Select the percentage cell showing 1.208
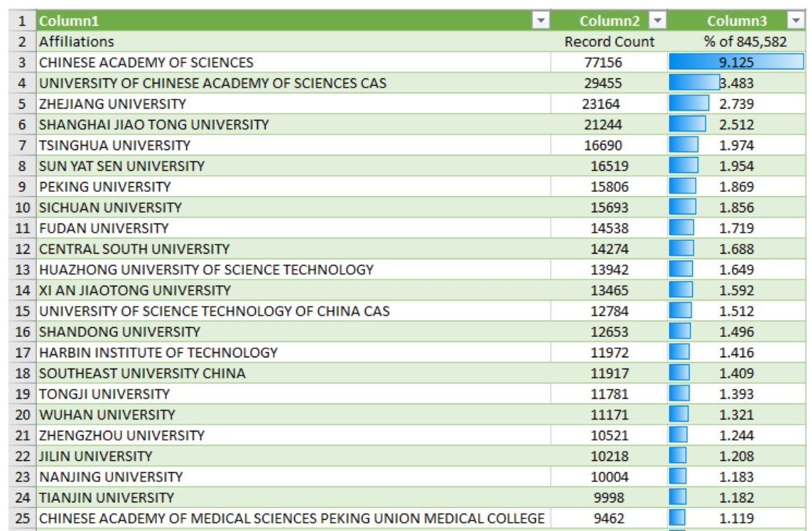Viewport: 812px width, 531px height. tap(736, 456)
